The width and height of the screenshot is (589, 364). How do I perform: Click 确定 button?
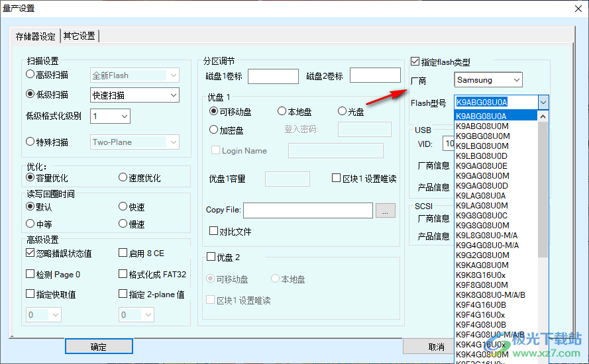99,346
